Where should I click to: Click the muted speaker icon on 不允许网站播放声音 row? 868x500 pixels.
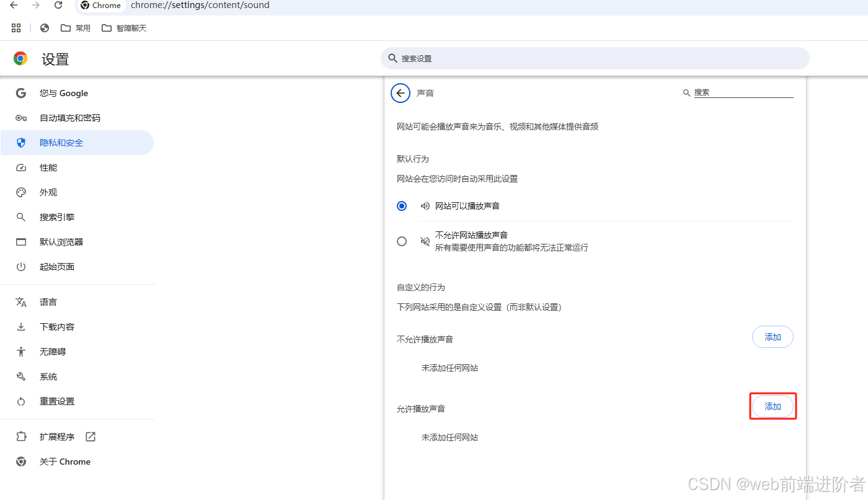point(425,241)
